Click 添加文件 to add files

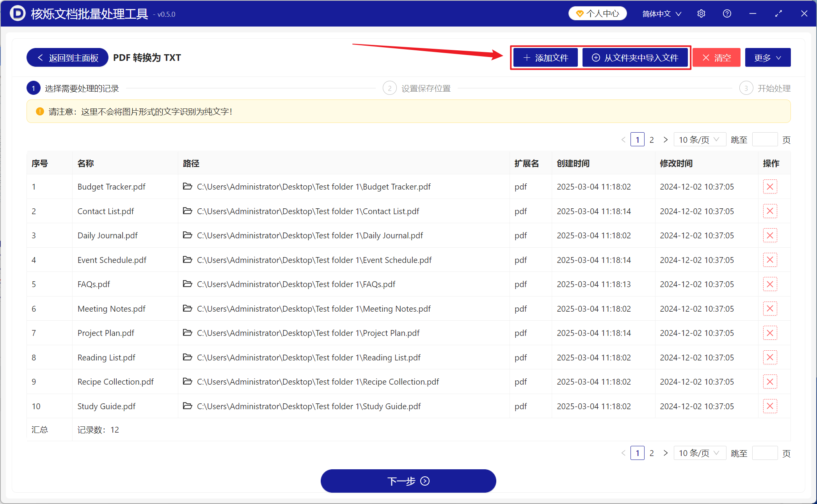(545, 58)
